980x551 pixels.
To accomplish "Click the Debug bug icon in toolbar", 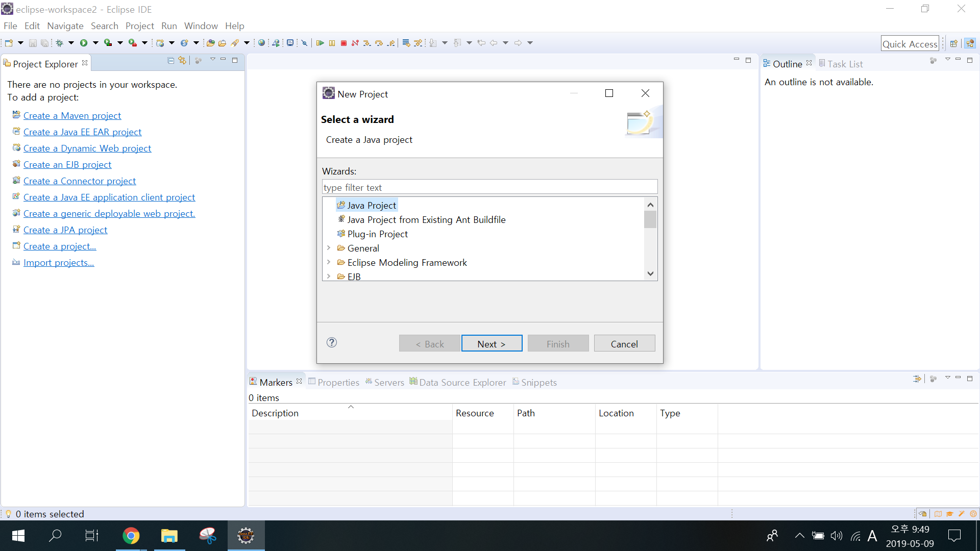I will [x=60, y=43].
